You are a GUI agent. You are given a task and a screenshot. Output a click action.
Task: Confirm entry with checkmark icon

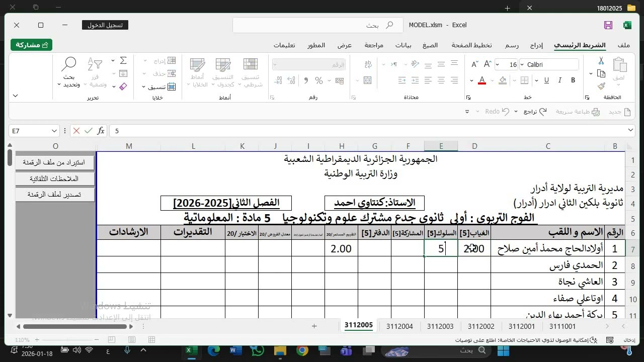pyautogui.click(x=89, y=131)
